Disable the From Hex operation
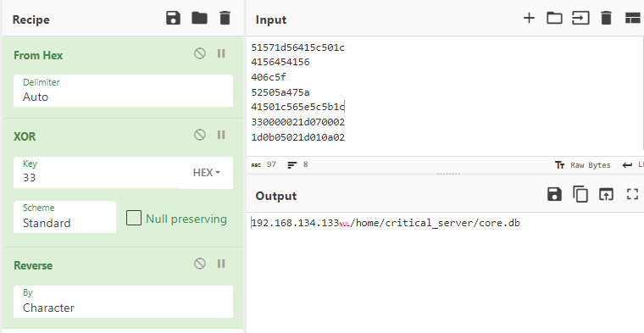The image size is (644, 333). [x=200, y=53]
